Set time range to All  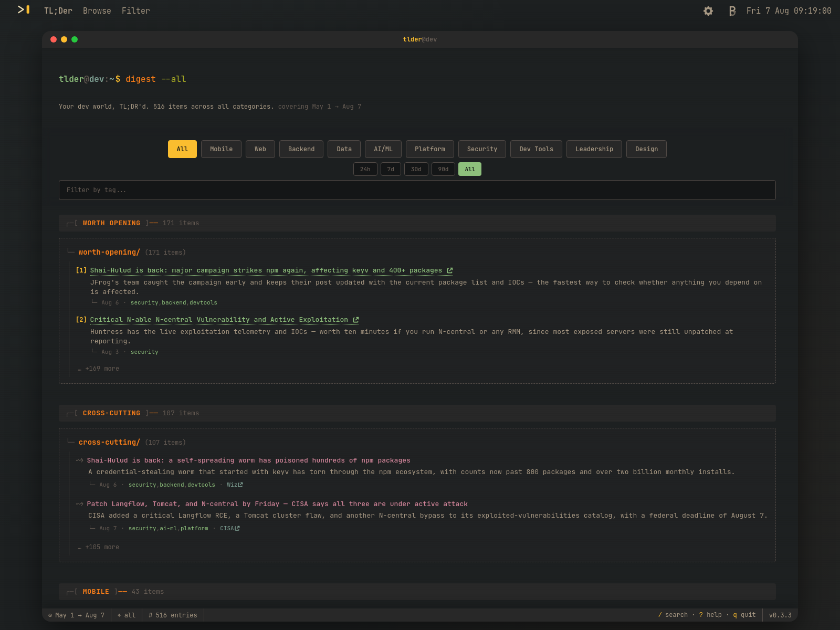pyautogui.click(x=470, y=169)
